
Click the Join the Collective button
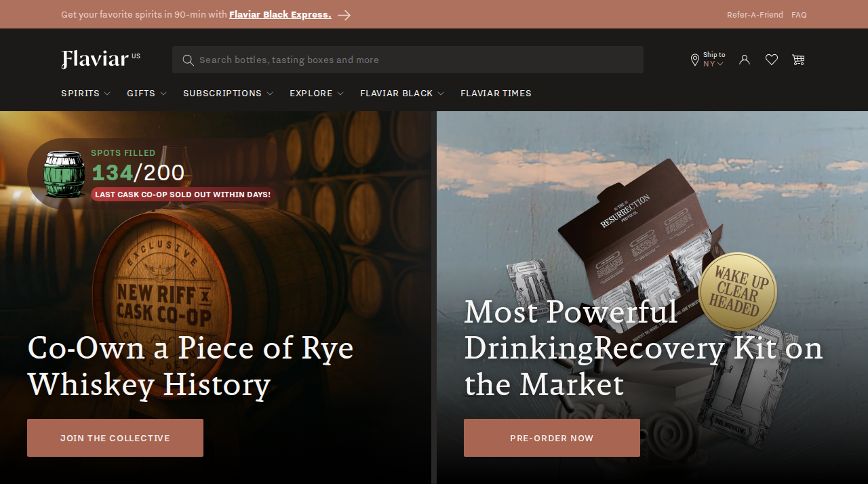[x=115, y=438]
